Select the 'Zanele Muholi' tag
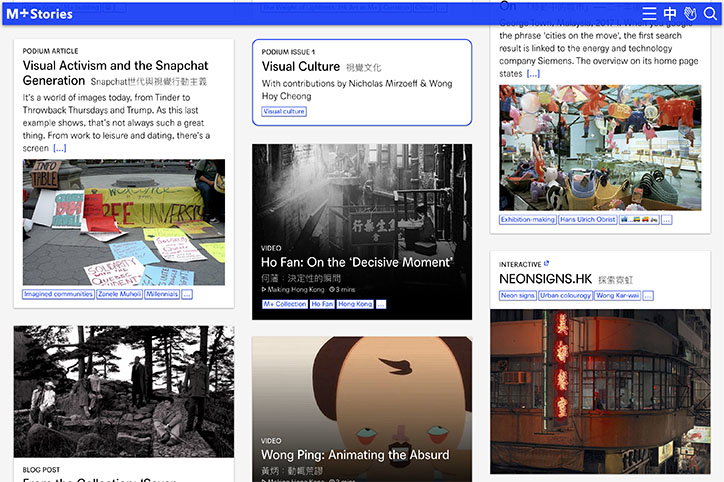 [x=119, y=294]
